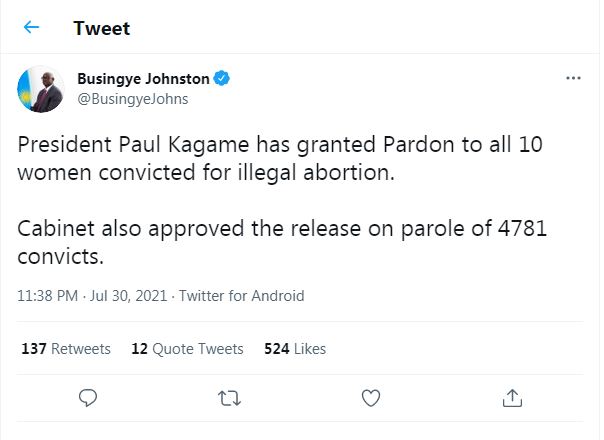Image resolution: width=604 pixels, height=440 pixels.
Task: View the 137 Retweets list
Action: (66, 349)
